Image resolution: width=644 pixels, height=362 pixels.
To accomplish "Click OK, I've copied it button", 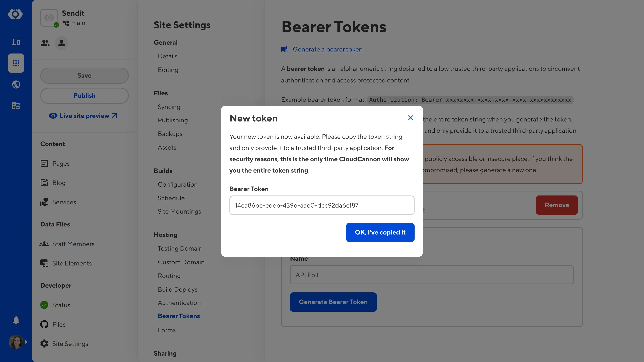I will [x=380, y=232].
